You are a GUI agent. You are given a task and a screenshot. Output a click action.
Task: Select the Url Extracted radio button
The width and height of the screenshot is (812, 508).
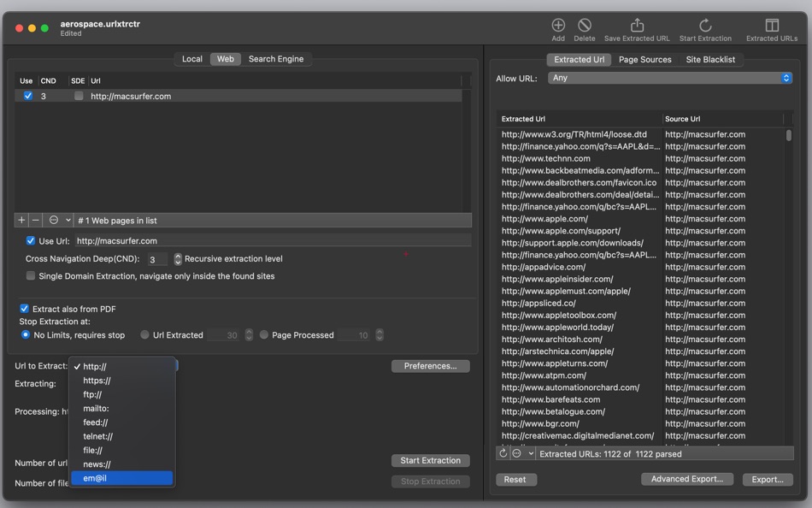[x=144, y=335]
